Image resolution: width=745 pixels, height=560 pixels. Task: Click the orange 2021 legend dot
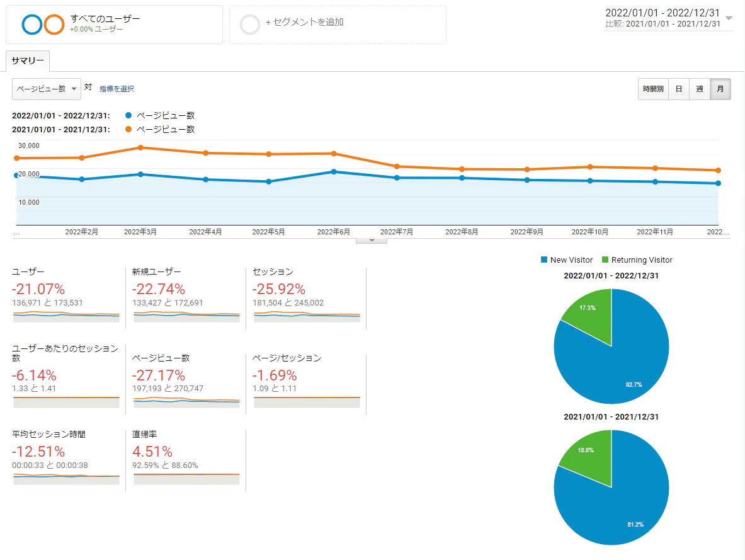pyautogui.click(x=128, y=129)
